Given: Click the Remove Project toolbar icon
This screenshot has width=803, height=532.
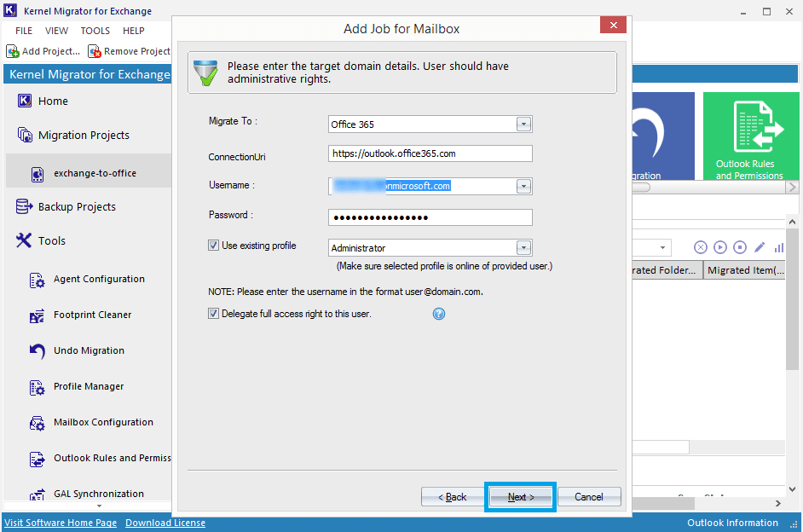Looking at the screenshot, I should click(95, 51).
